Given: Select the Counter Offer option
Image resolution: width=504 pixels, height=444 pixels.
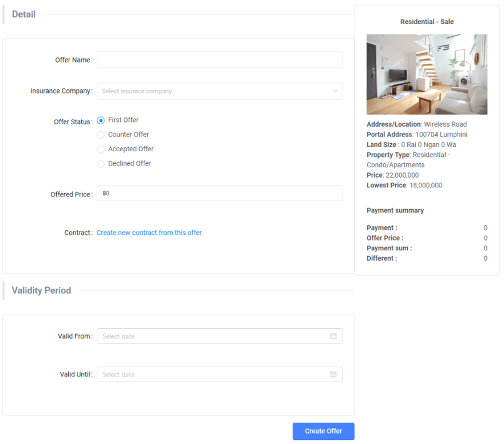Looking at the screenshot, I should pos(101,135).
